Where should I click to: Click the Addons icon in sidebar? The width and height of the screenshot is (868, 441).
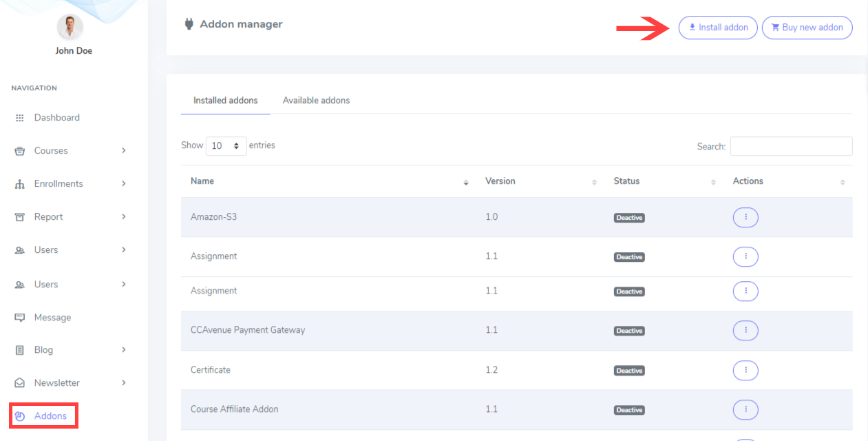tap(20, 416)
